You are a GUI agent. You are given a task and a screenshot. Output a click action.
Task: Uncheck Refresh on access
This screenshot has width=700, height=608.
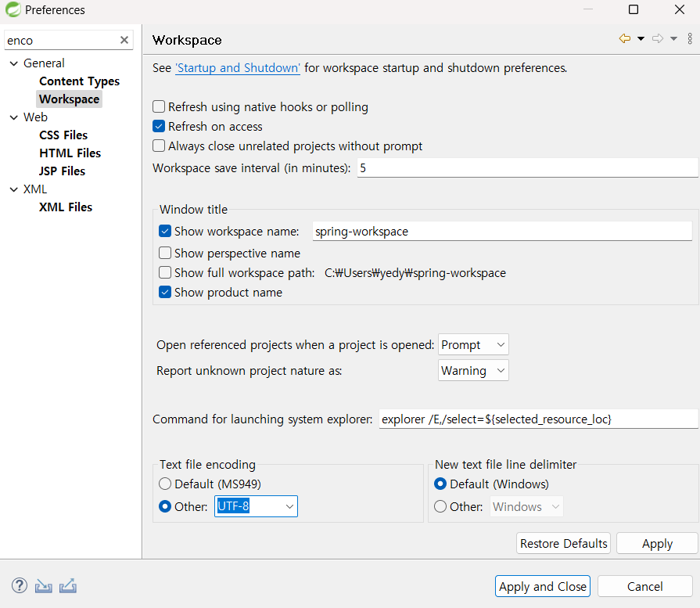(159, 127)
